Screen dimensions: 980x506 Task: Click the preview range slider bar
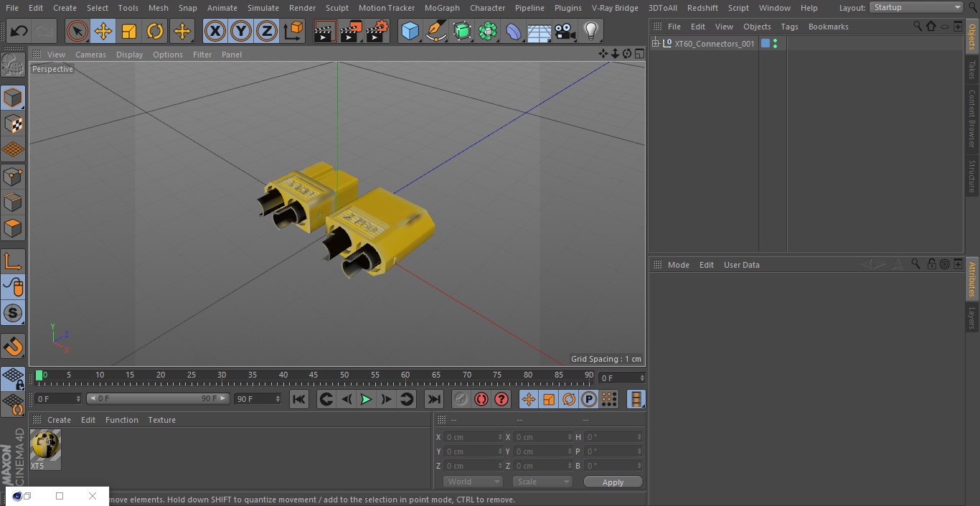click(159, 398)
